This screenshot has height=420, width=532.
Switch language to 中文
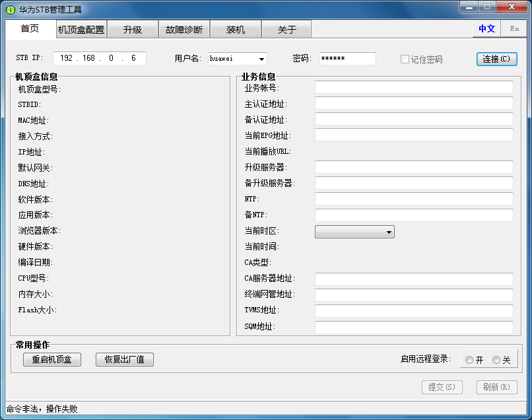486,29
